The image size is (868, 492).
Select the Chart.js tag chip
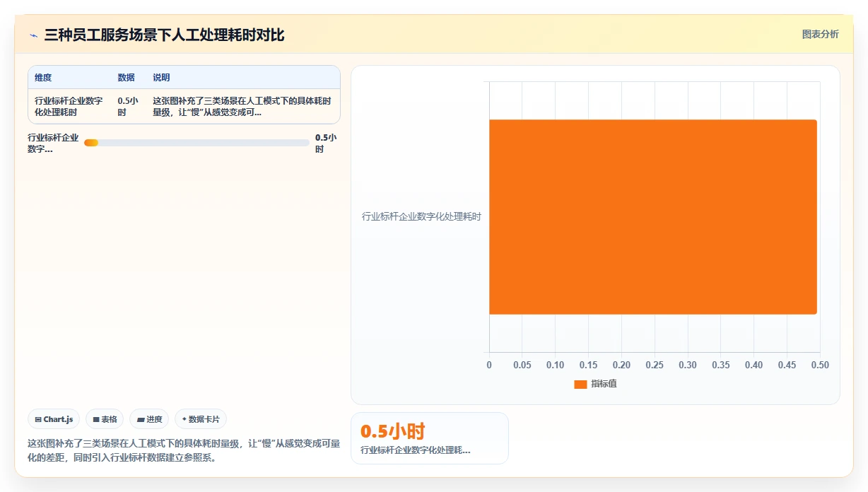(x=54, y=419)
